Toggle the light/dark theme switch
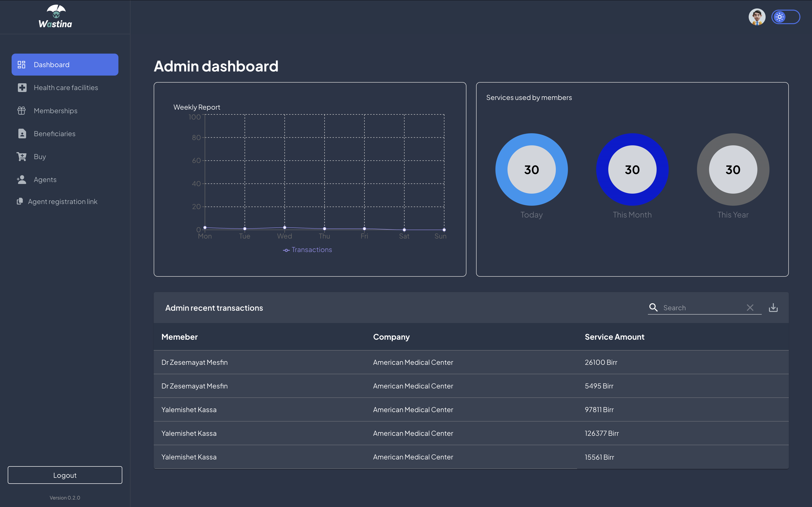 [x=786, y=17]
